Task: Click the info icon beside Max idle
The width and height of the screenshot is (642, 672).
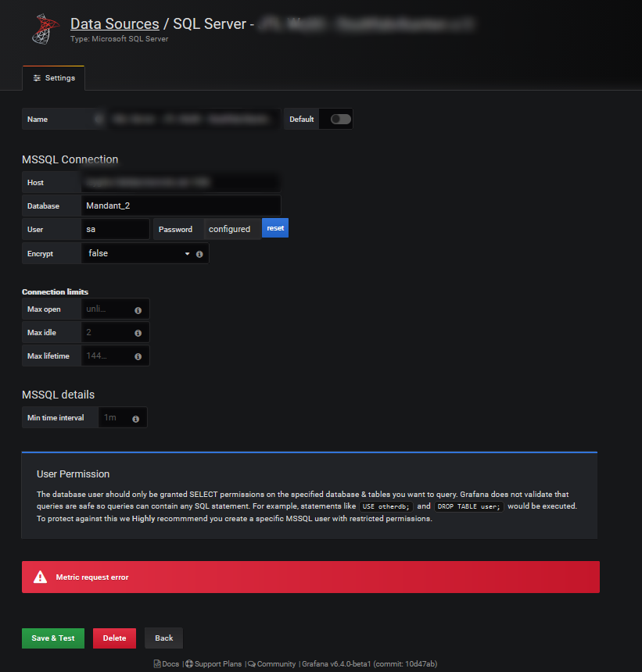Action: point(139,332)
